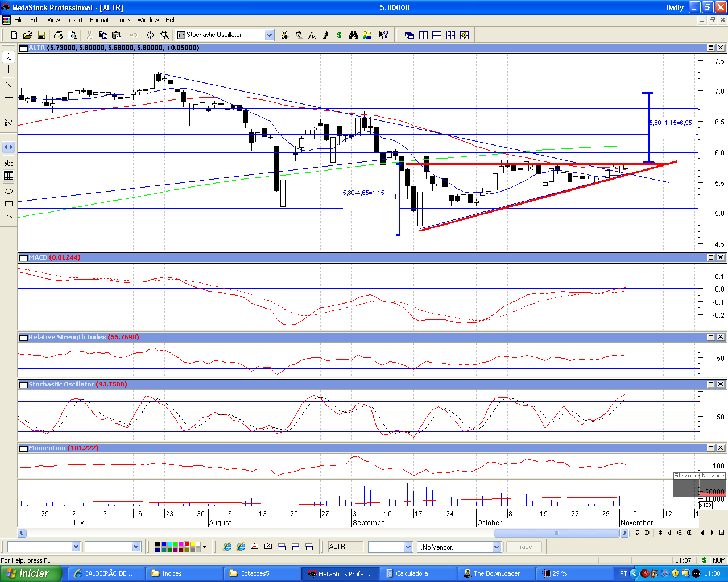Click the Trade button
This screenshot has height=582, width=728.
coord(524,547)
